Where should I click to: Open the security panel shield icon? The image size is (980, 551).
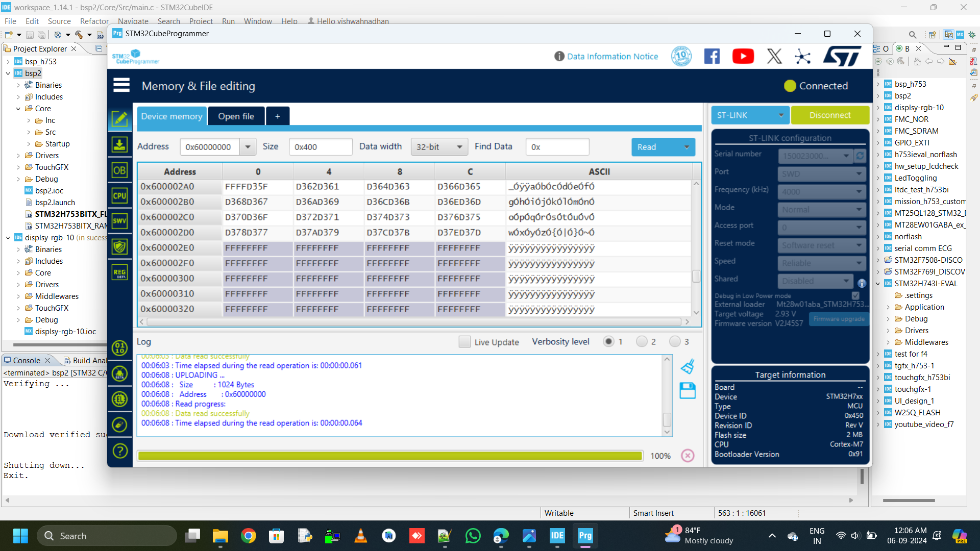tap(119, 246)
